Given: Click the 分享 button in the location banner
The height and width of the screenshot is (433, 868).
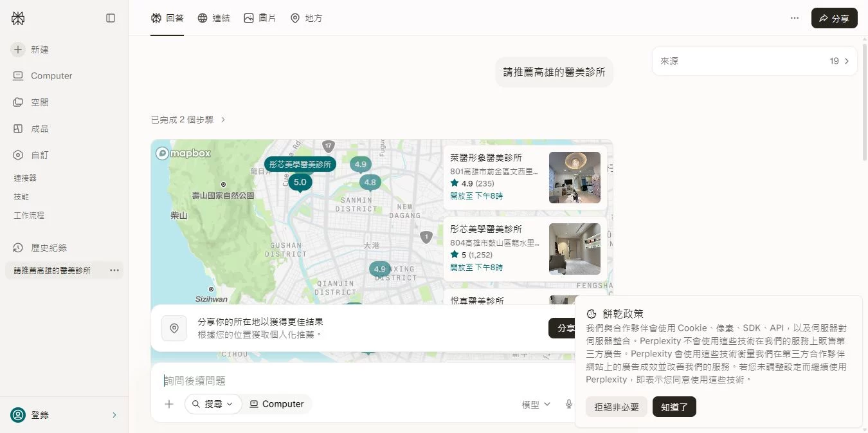Looking at the screenshot, I should click(x=563, y=328).
